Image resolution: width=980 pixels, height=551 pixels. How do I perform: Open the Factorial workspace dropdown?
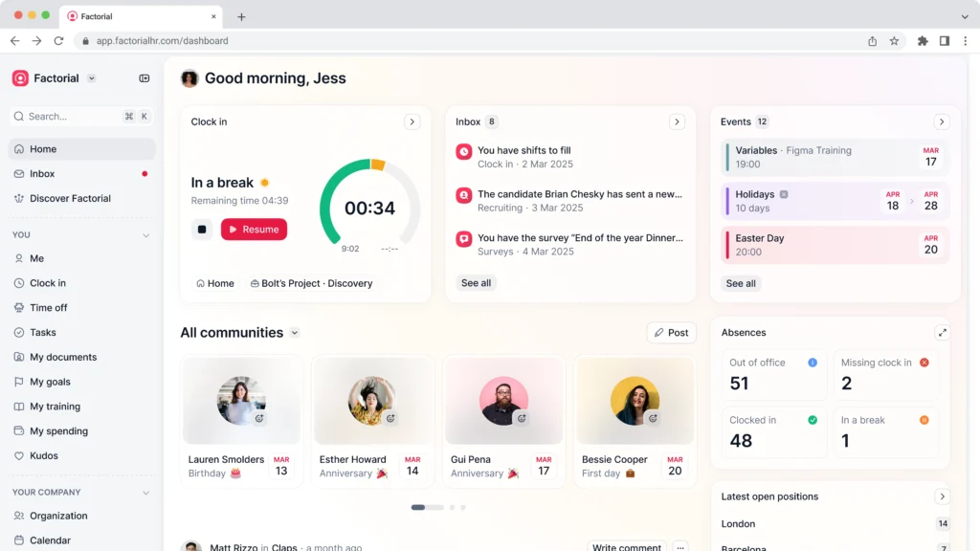pos(92,78)
